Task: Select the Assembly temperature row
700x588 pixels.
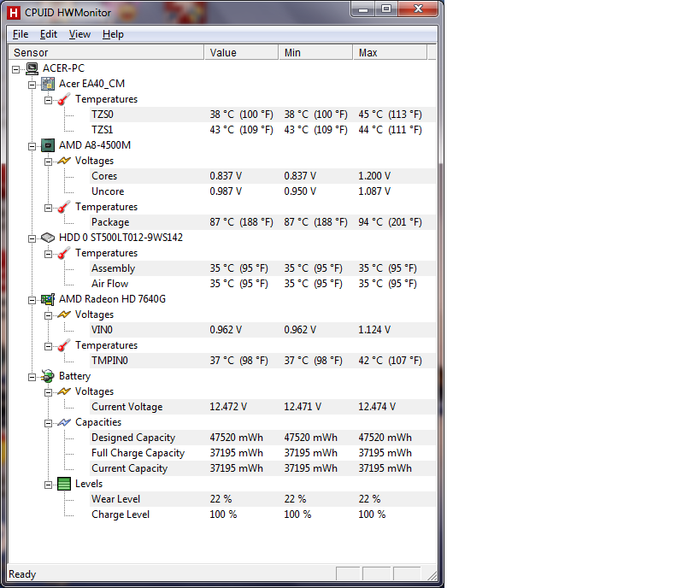Action: click(262, 268)
